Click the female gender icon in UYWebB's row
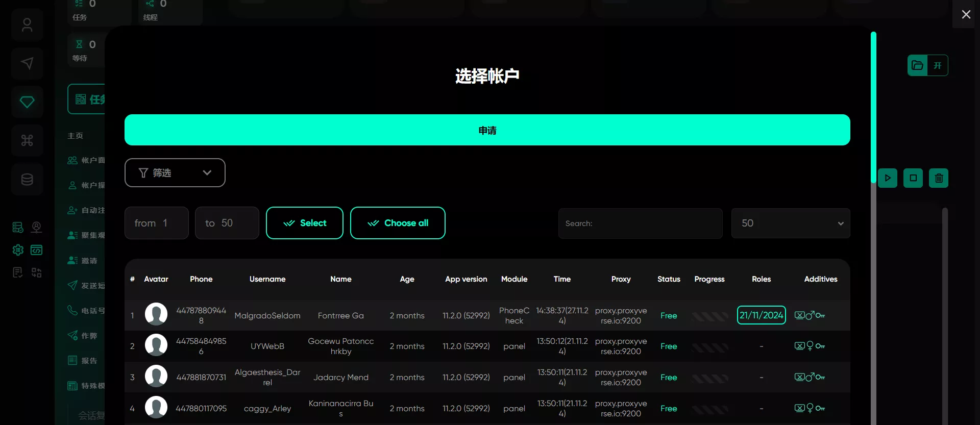 810,346
